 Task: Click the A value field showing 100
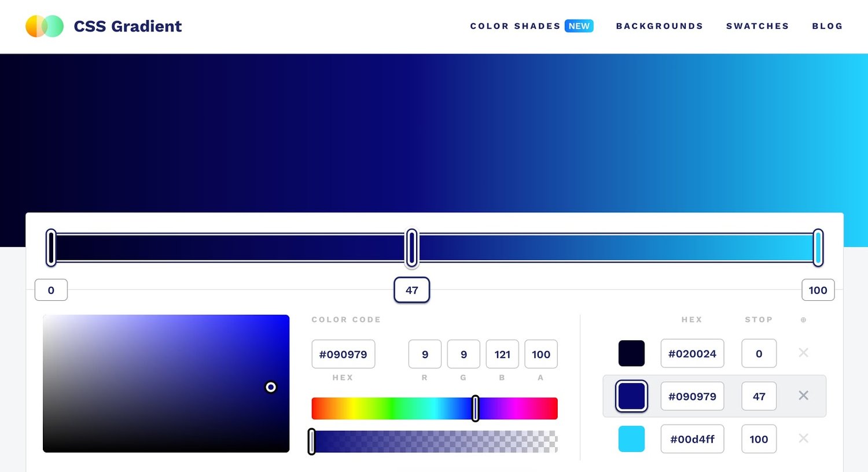tap(541, 354)
